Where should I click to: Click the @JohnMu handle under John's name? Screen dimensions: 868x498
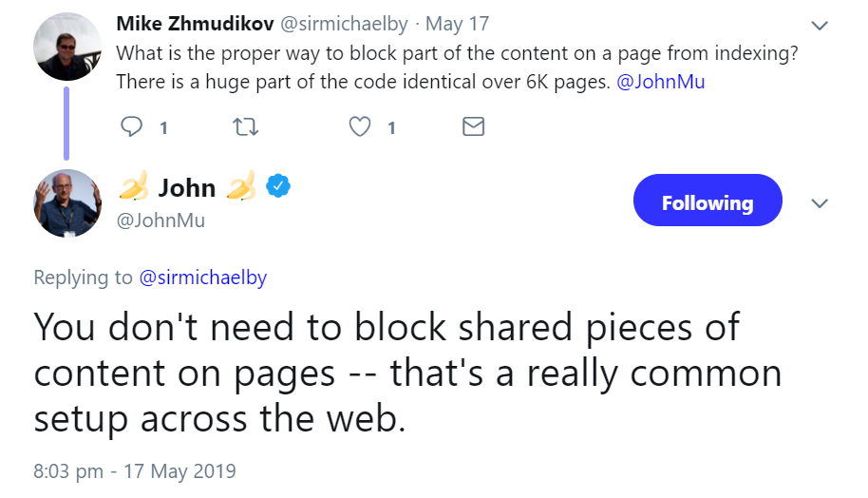pos(160,220)
